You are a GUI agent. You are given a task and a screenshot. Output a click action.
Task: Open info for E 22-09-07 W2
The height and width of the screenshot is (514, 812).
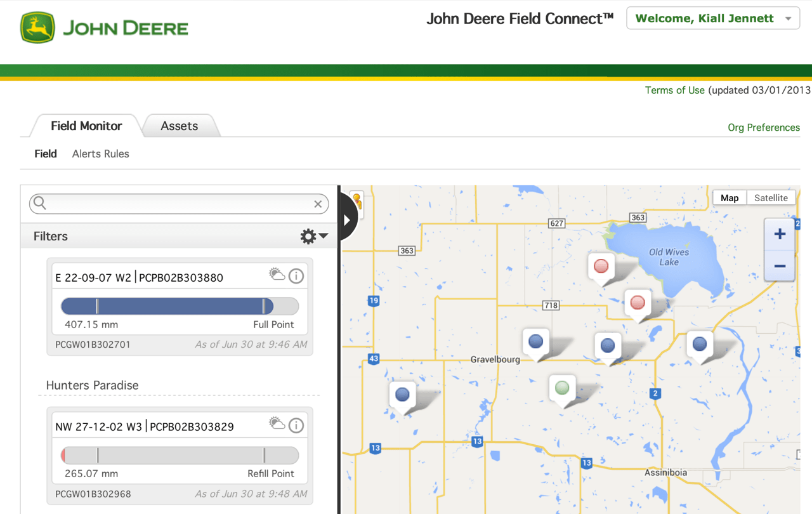pyautogui.click(x=296, y=276)
